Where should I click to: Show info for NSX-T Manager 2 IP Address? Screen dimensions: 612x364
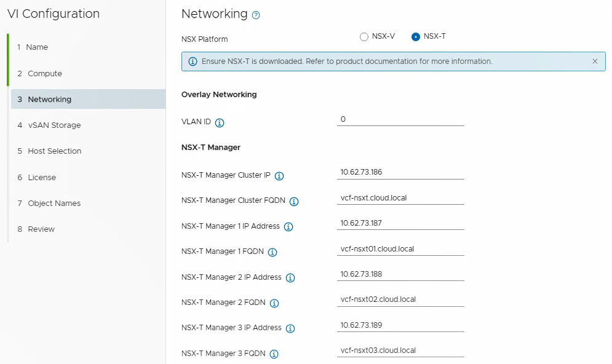click(x=290, y=278)
